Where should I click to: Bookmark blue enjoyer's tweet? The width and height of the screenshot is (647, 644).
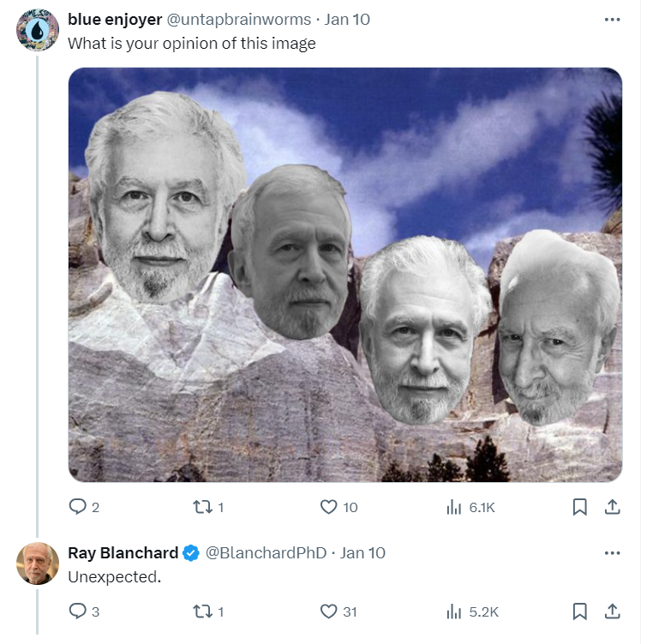(580, 507)
